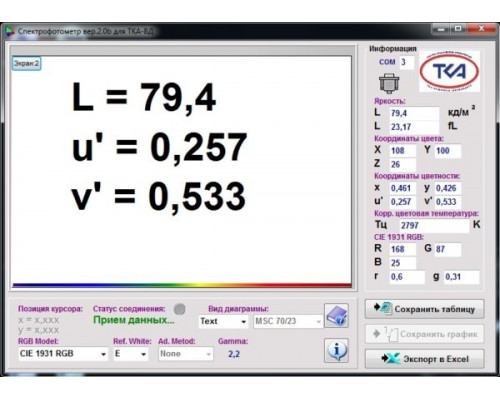Click the chromaticity x field 0,461
The image size is (500, 400).
pos(403,188)
